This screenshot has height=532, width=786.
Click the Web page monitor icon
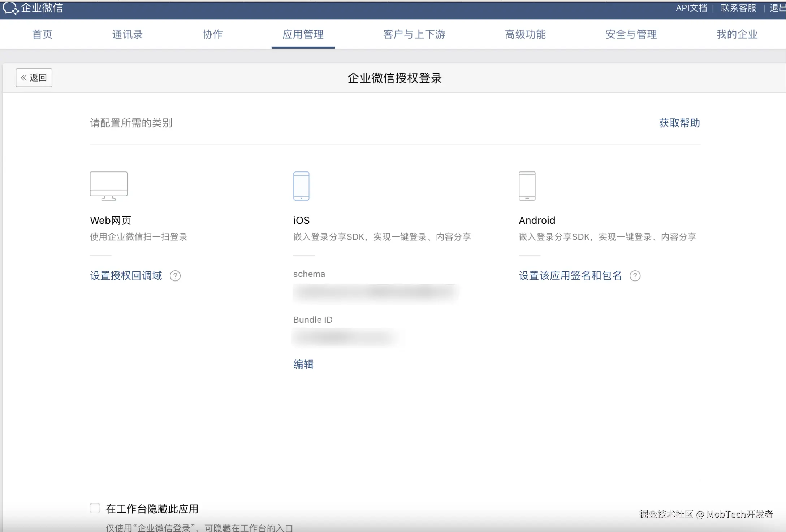click(109, 186)
